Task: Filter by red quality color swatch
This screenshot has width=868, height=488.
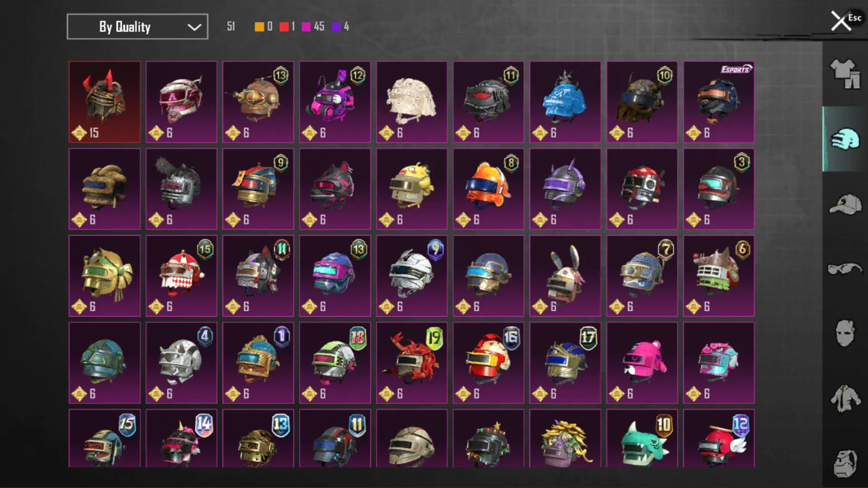Action: (x=284, y=27)
